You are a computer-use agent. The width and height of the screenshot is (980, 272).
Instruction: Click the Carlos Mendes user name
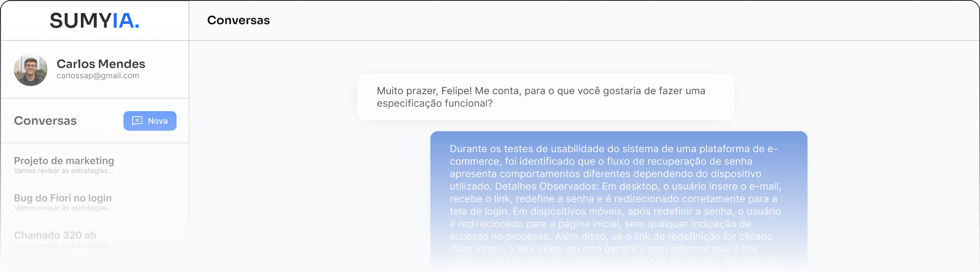tap(101, 64)
